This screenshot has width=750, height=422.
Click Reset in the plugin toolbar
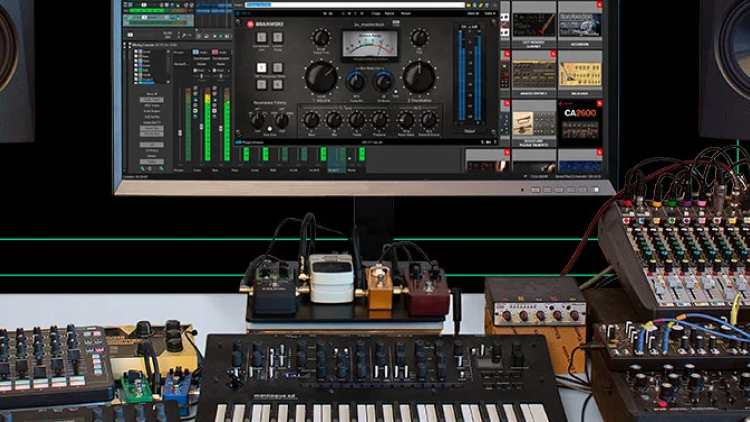(406, 13)
